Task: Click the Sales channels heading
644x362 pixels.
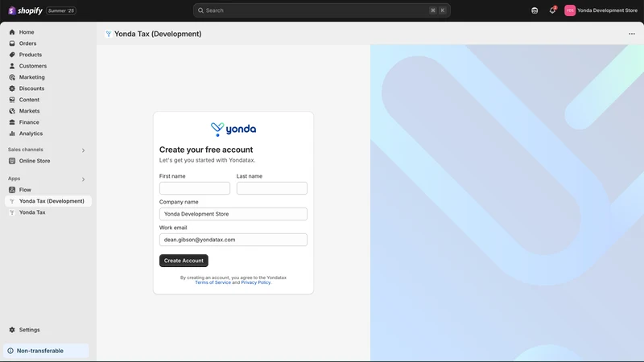Action: (26, 150)
